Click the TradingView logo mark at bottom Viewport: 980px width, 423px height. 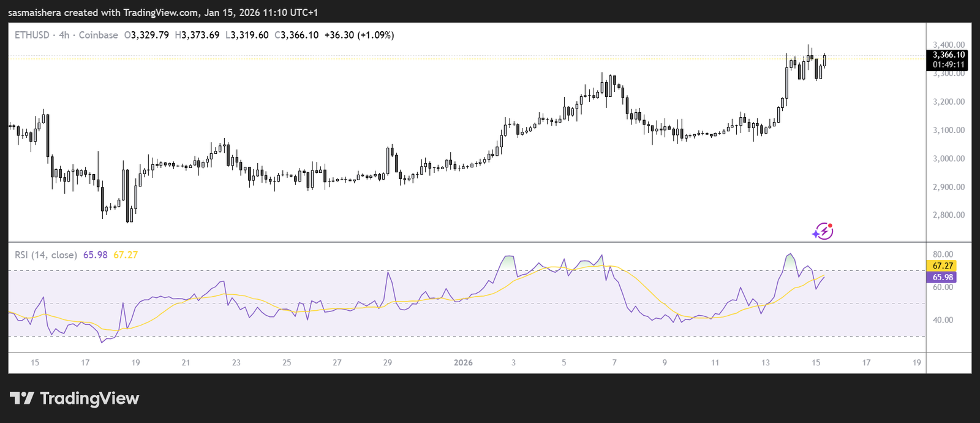pos(21,398)
